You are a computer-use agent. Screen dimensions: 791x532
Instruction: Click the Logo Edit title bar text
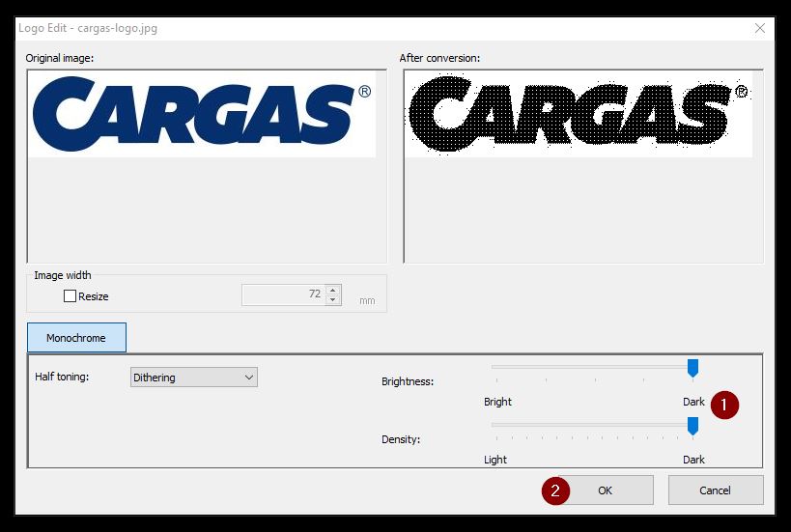[x=88, y=28]
